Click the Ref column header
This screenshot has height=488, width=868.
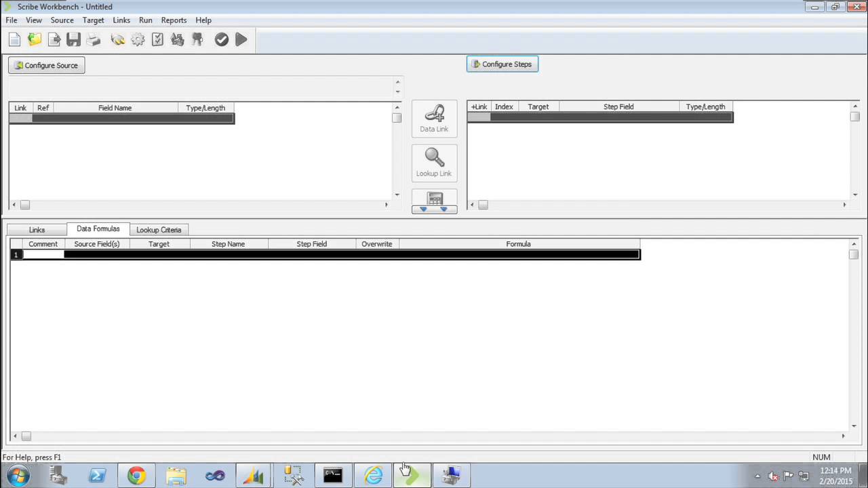pos(43,108)
